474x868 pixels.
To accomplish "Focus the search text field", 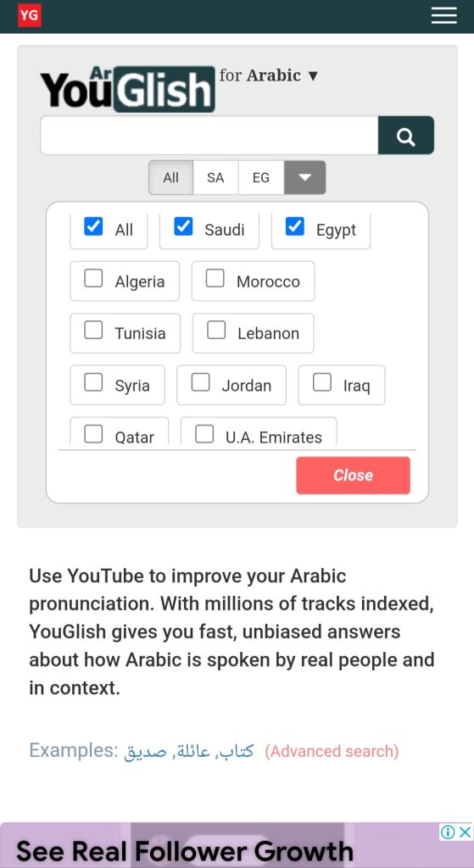I will [x=209, y=136].
